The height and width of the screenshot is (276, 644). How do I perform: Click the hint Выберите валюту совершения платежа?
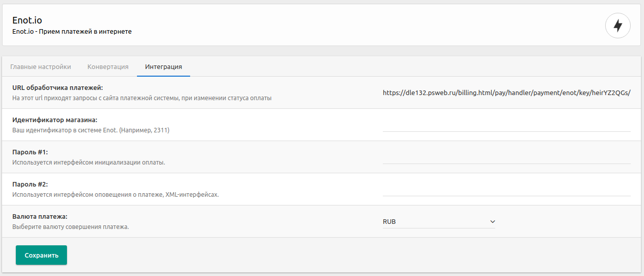71,226
